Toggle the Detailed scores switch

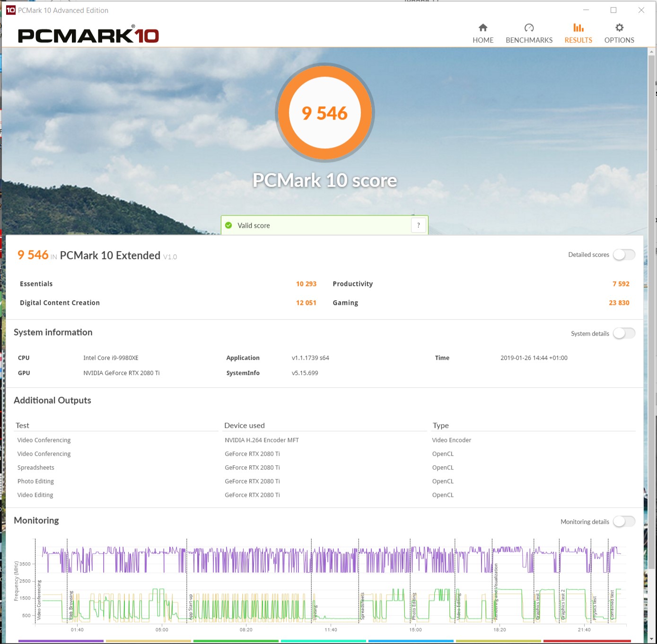624,255
